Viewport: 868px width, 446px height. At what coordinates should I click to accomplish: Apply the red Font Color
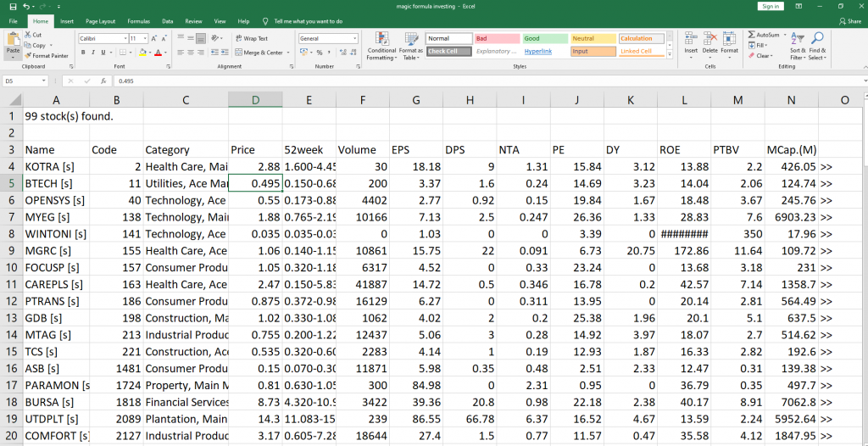click(158, 53)
